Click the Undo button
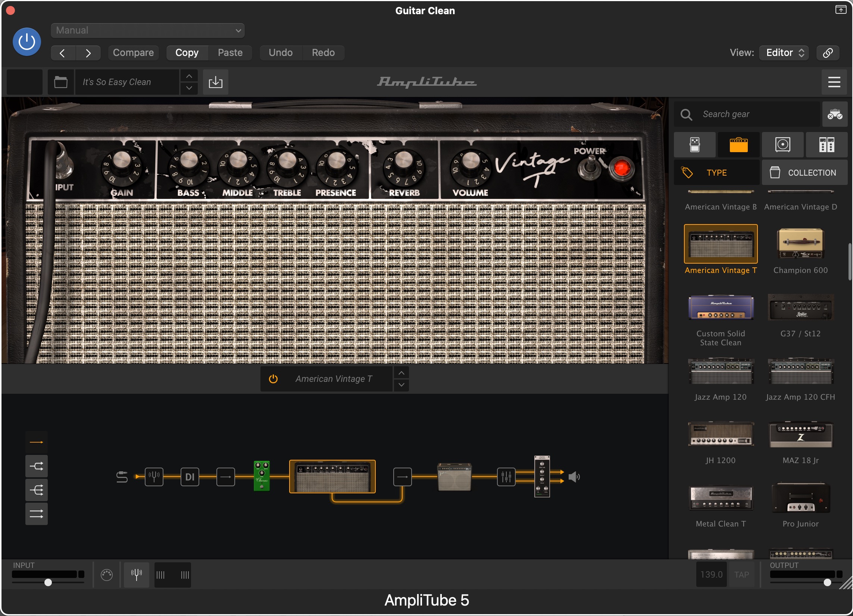 pyautogui.click(x=281, y=53)
